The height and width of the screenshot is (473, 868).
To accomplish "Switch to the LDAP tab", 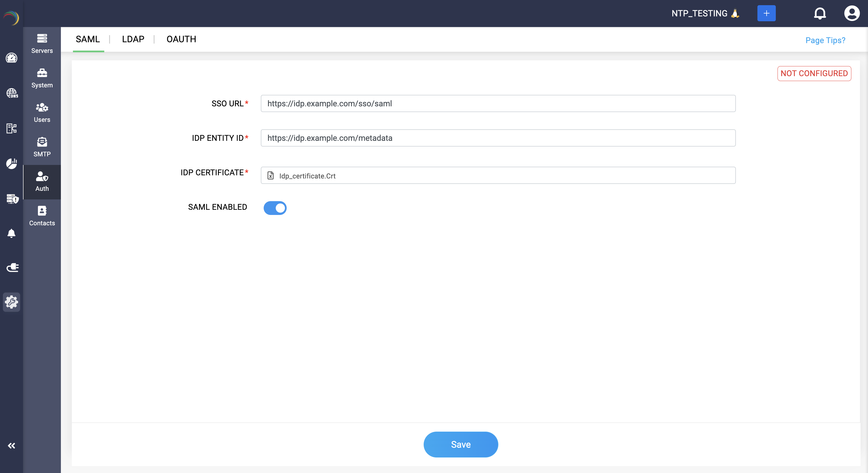I will pyautogui.click(x=133, y=39).
